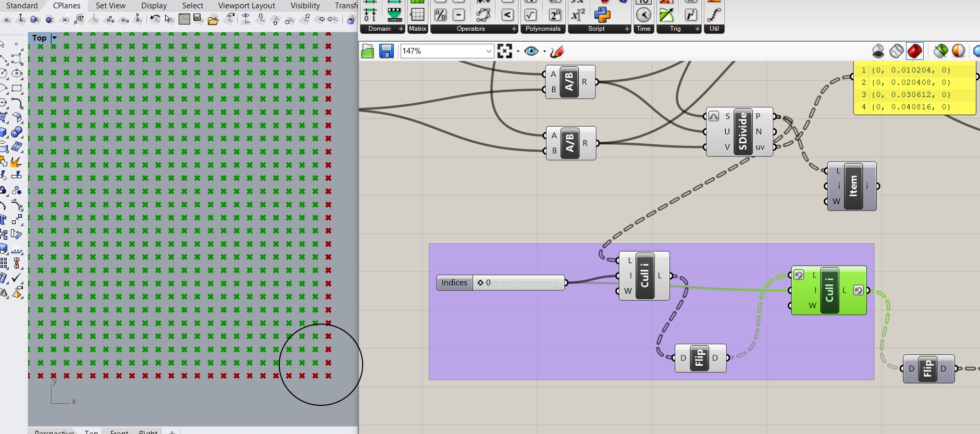
Task: Select the SDivide component on canvas
Action: coord(740,131)
